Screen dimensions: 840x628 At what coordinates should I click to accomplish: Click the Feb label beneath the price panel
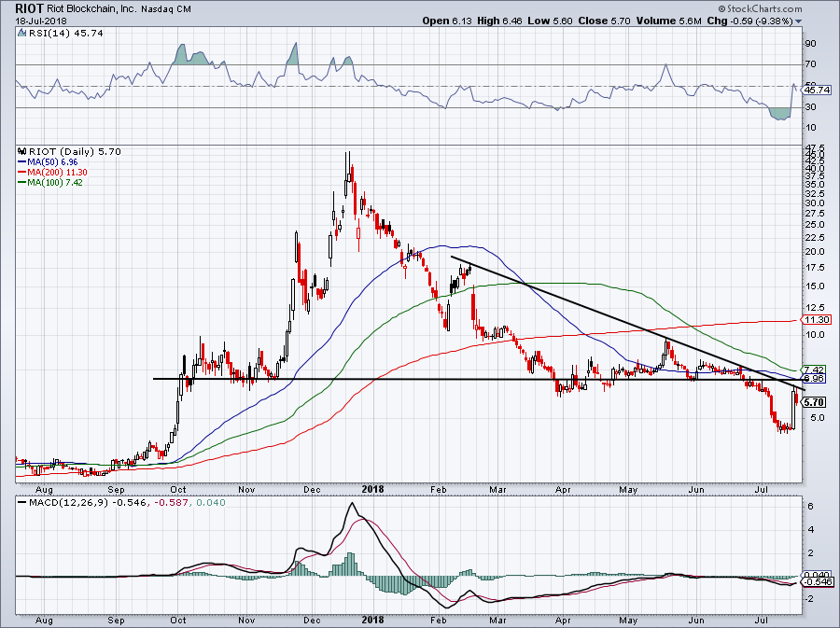(439, 490)
